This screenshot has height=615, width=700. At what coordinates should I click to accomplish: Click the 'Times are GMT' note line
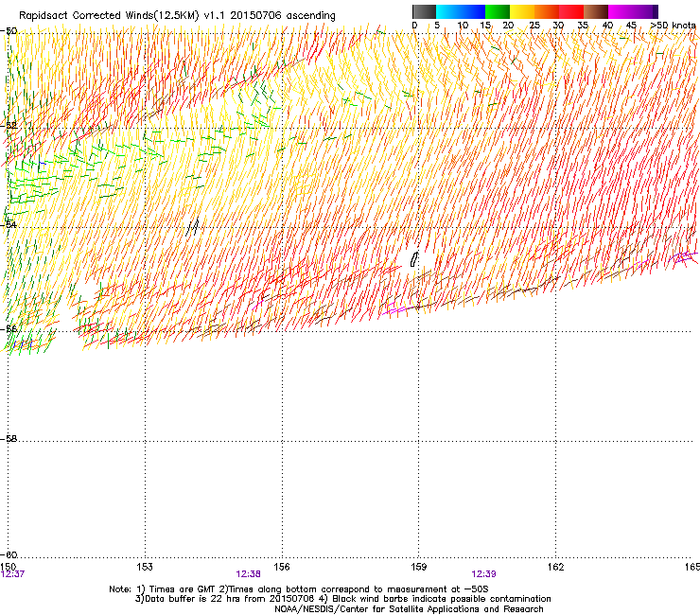tap(299, 589)
